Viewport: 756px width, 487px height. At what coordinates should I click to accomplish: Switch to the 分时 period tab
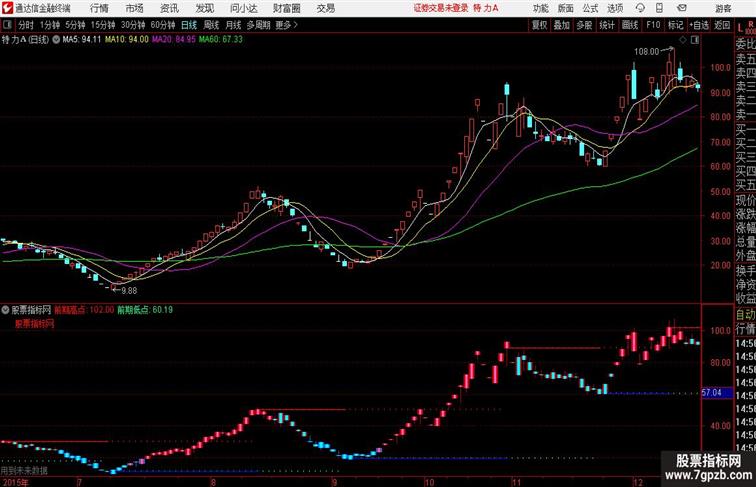pyautogui.click(x=26, y=25)
